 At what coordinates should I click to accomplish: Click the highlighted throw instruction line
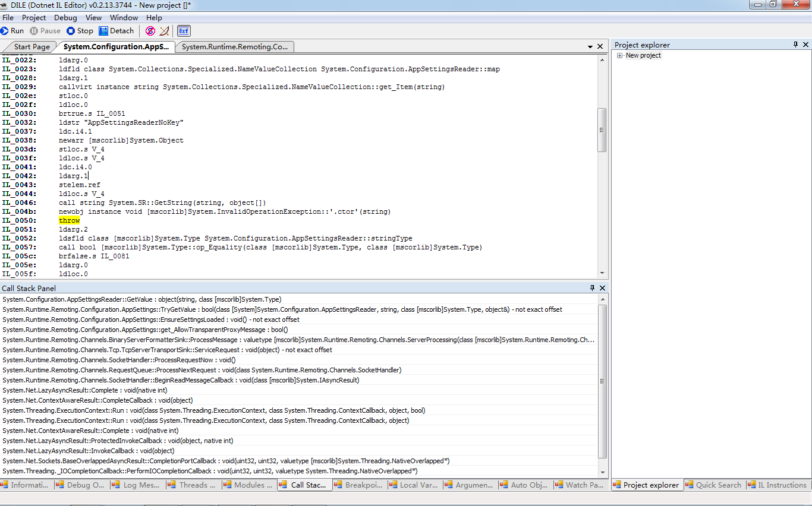69,220
